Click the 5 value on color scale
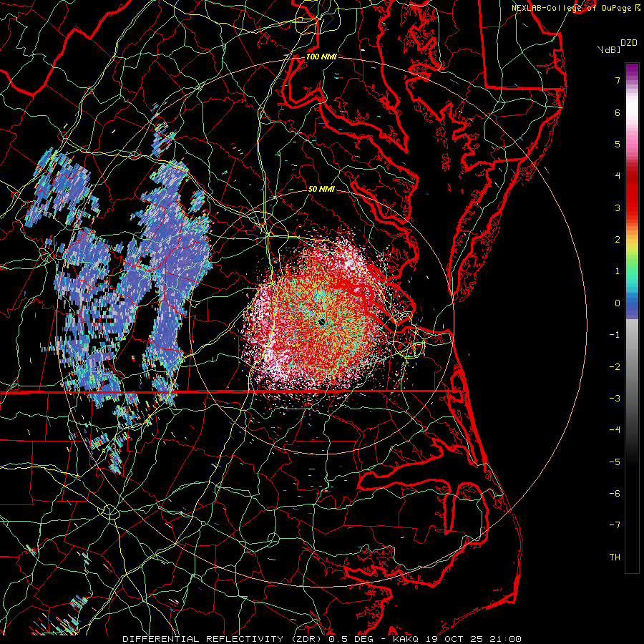 618,144
